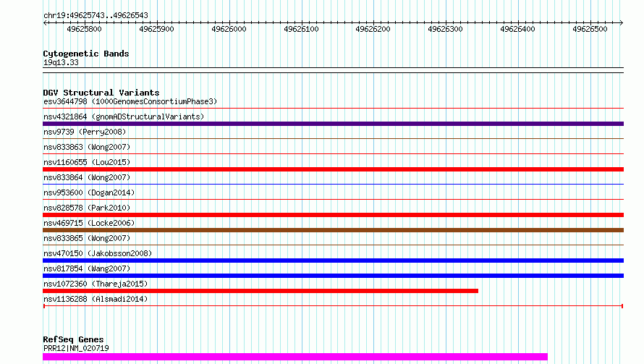Select variant label nsv817854 (Wang2007)

87,268
